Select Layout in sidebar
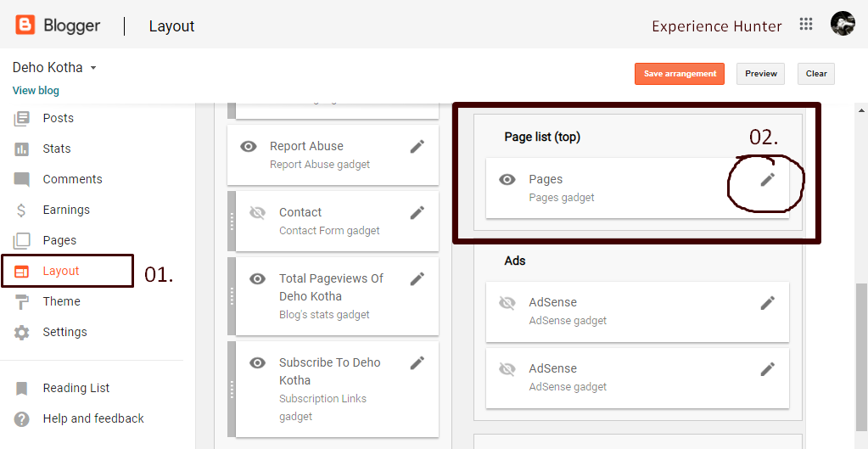 click(61, 272)
